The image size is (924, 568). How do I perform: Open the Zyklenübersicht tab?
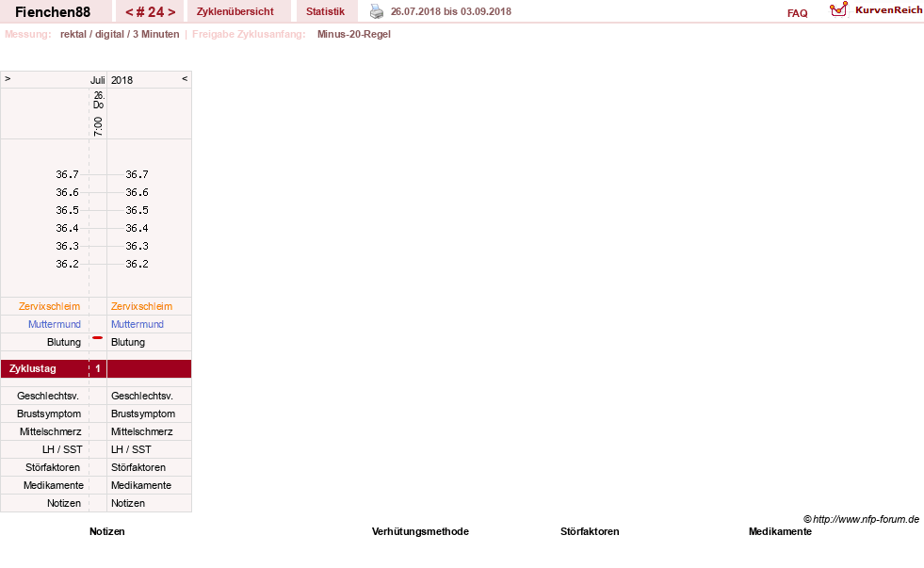coord(235,12)
